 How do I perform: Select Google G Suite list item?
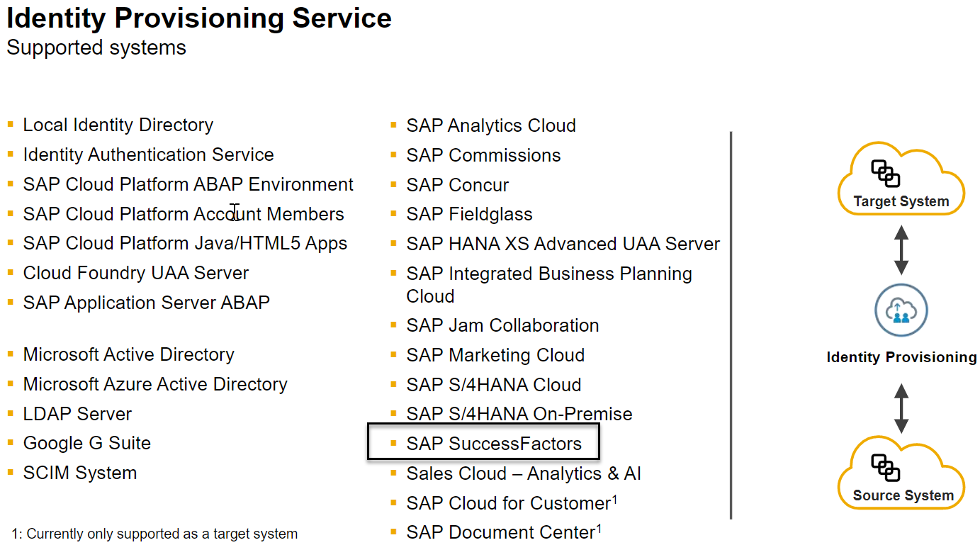(x=86, y=443)
